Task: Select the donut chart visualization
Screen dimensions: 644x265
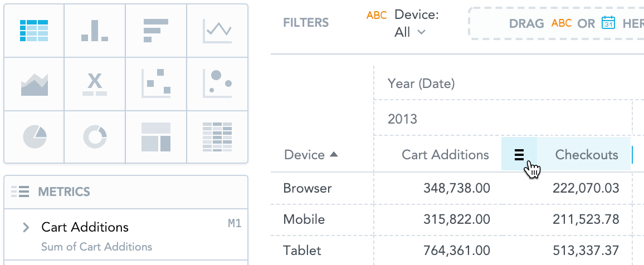Action: tap(95, 136)
